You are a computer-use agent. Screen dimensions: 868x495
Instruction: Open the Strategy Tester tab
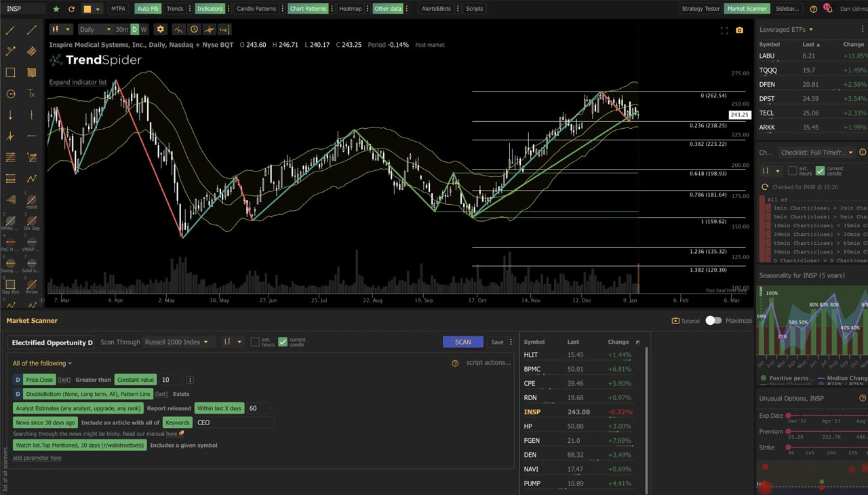pos(701,9)
